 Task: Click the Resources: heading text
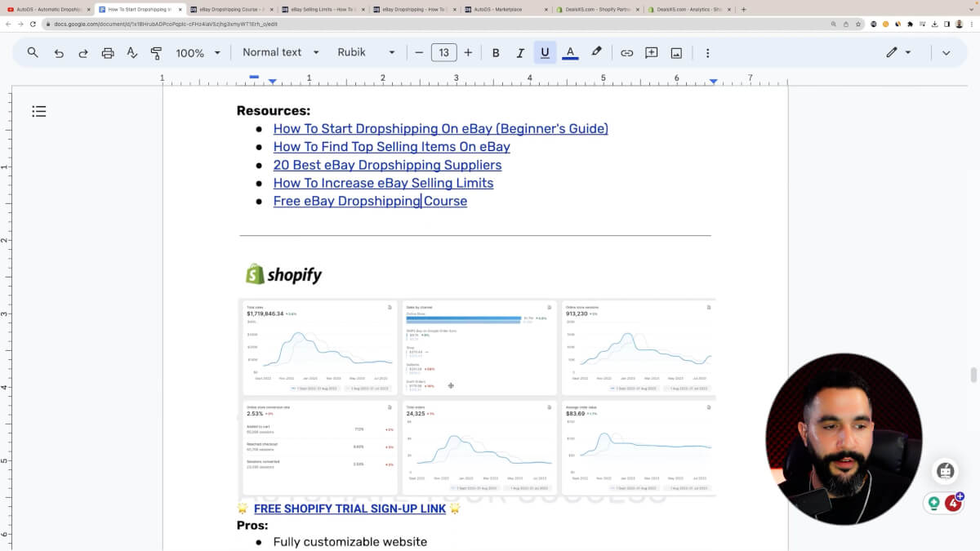pos(274,111)
